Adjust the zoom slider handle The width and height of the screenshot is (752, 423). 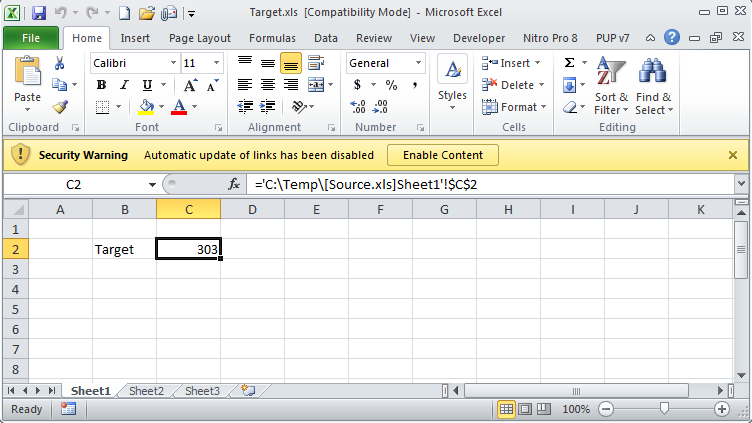click(664, 409)
